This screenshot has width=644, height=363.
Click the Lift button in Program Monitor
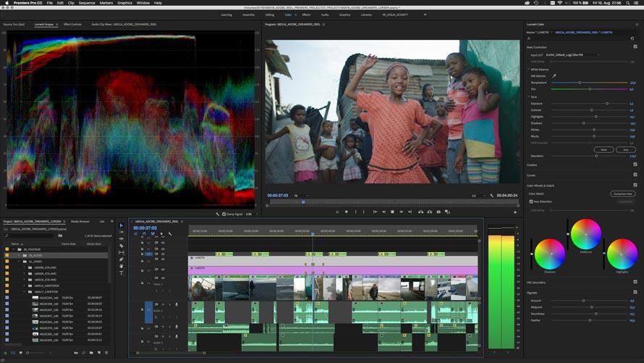pyautogui.click(x=420, y=212)
